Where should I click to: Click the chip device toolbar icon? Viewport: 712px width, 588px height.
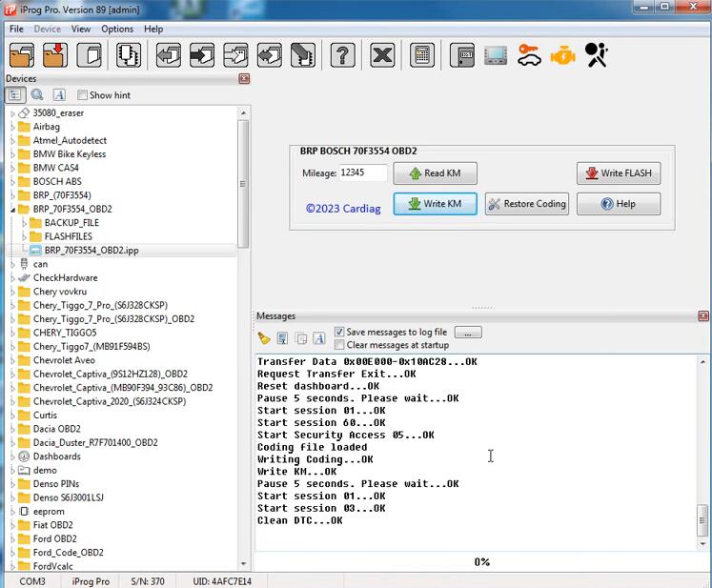click(129, 55)
